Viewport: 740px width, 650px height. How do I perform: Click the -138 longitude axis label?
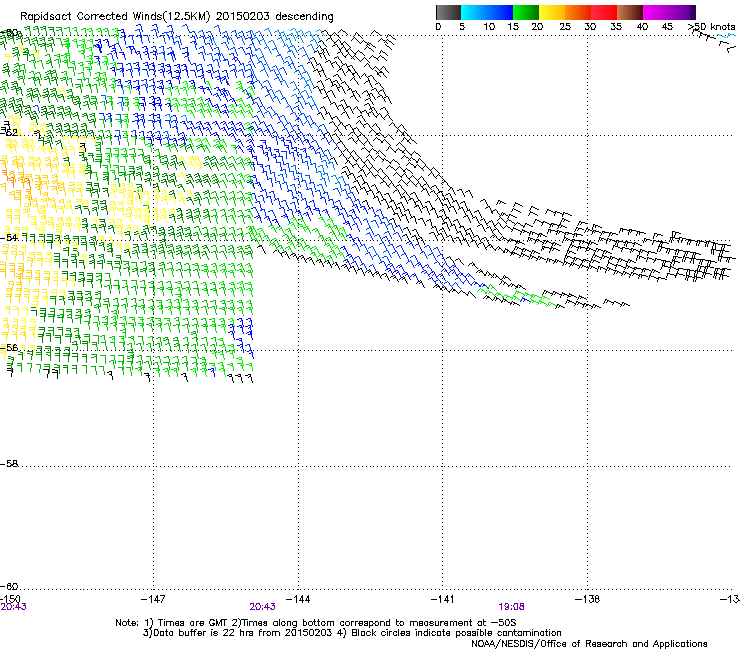[x=588, y=599]
